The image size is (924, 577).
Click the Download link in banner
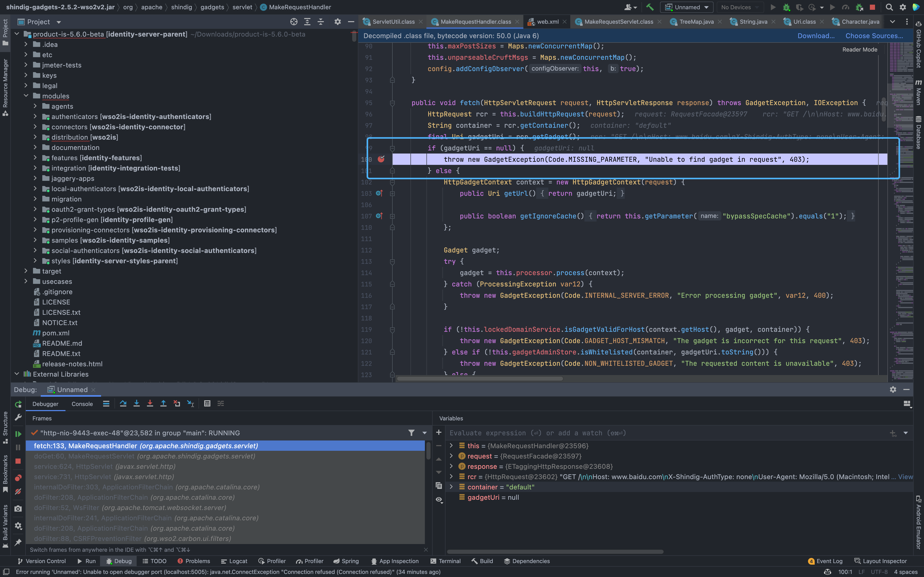coord(815,36)
